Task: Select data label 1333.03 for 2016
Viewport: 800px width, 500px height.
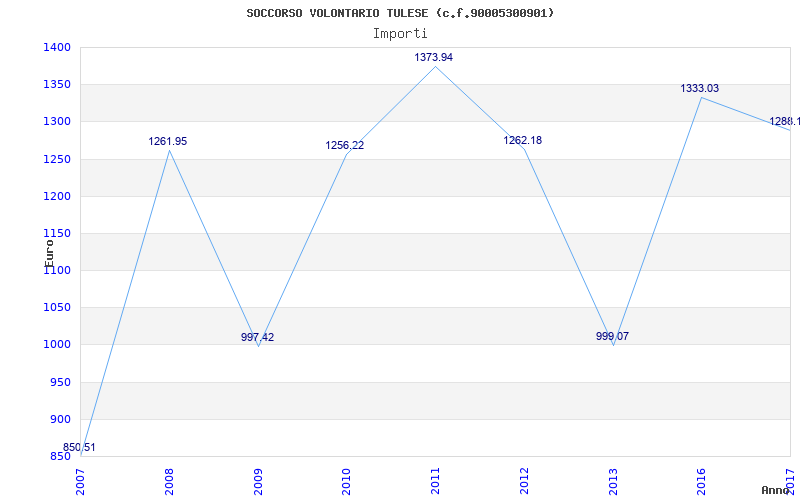Action: pos(699,88)
